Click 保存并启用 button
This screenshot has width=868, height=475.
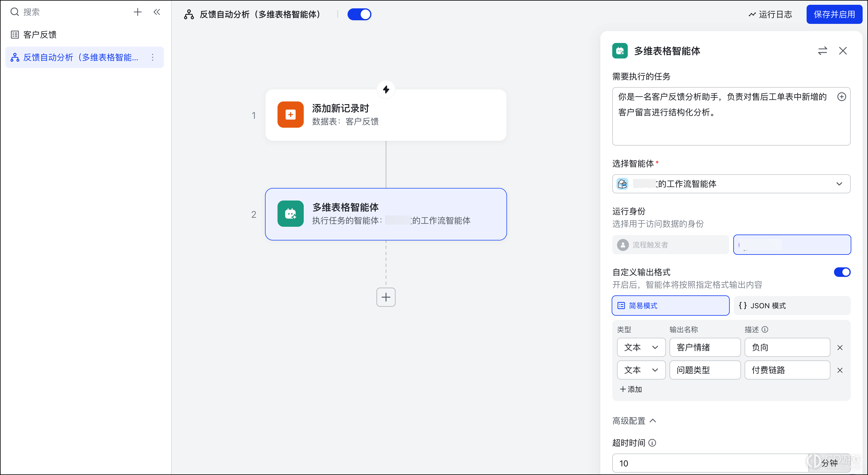pyautogui.click(x=834, y=15)
